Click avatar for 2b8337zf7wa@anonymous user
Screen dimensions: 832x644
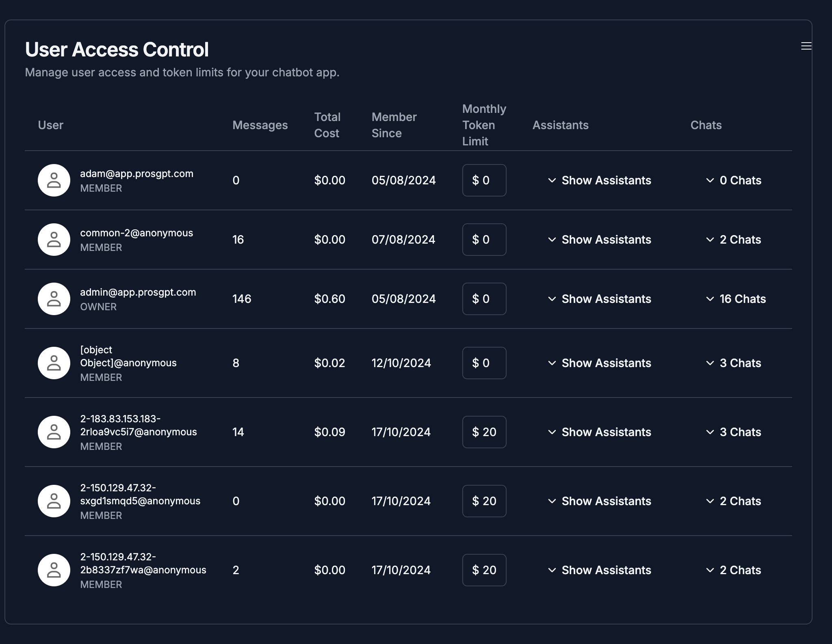tap(54, 570)
